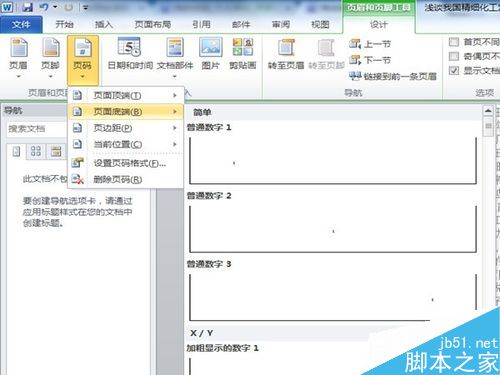This screenshot has height=375, width=500.
Task: Click the 设置页码格式 menu item icon
Action: click(78, 163)
